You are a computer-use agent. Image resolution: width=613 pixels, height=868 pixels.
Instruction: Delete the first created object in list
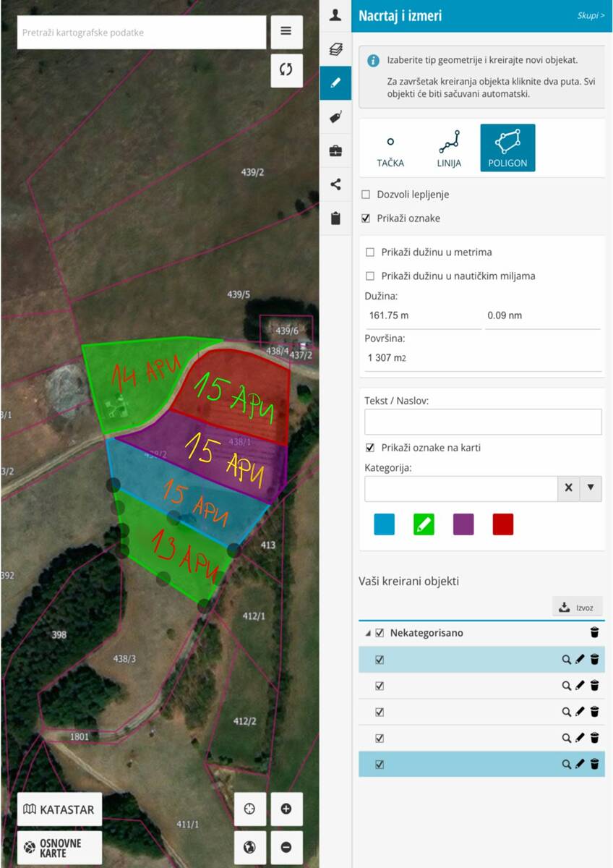pos(594,660)
